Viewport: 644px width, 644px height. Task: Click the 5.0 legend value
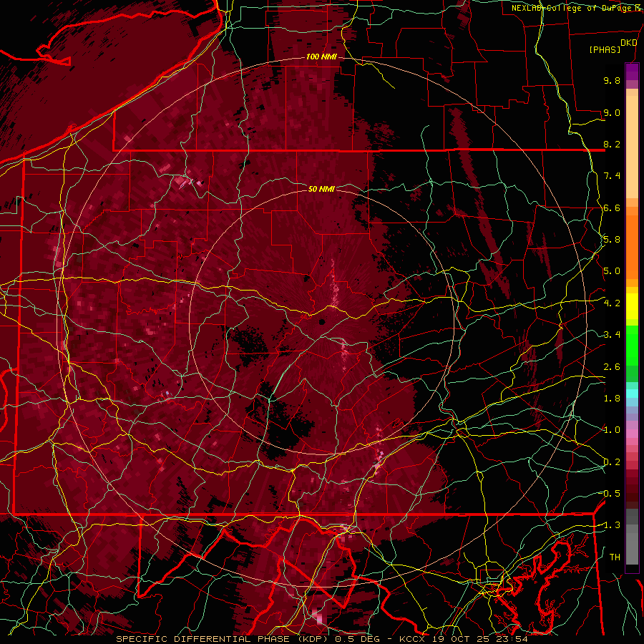point(612,271)
